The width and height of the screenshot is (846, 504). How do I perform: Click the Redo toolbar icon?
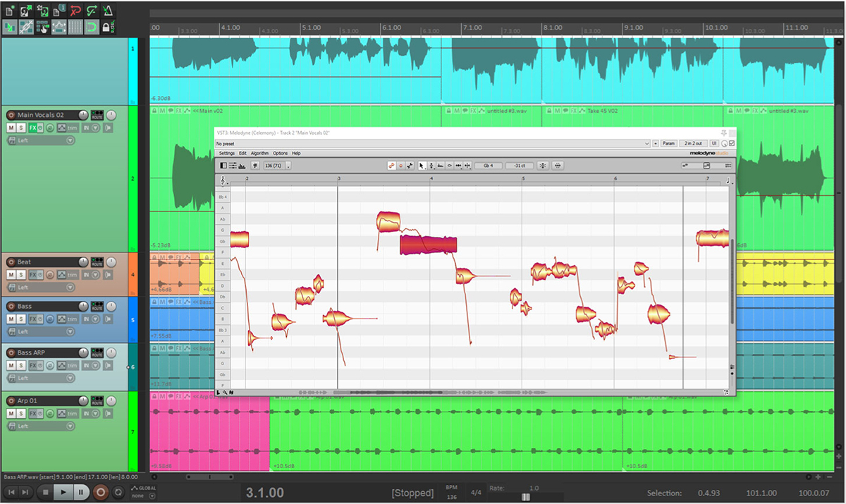point(92,11)
